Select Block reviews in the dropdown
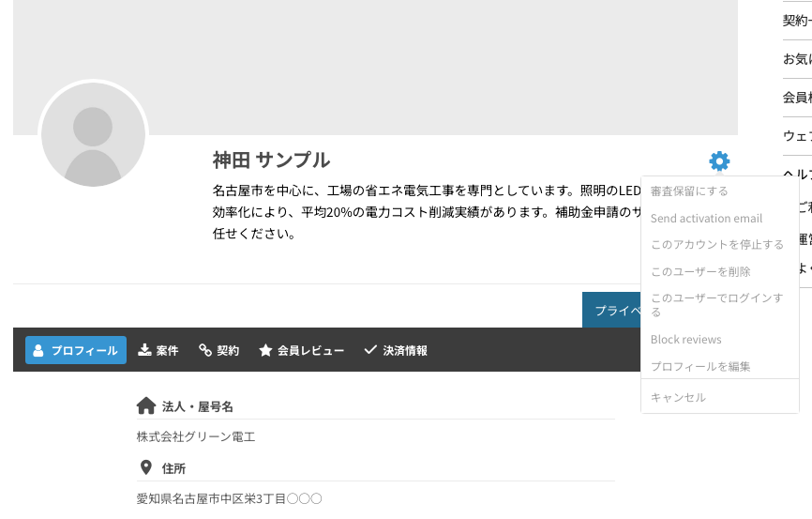This screenshot has width=812, height=519. point(685,339)
